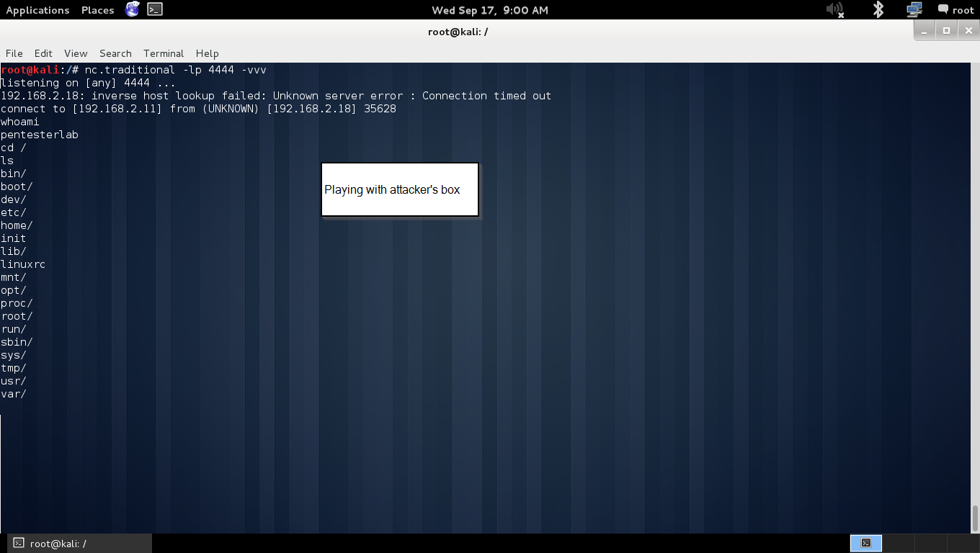Click the 'dev/' directory entry
Image resolution: width=980 pixels, height=553 pixels.
point(14,199)
